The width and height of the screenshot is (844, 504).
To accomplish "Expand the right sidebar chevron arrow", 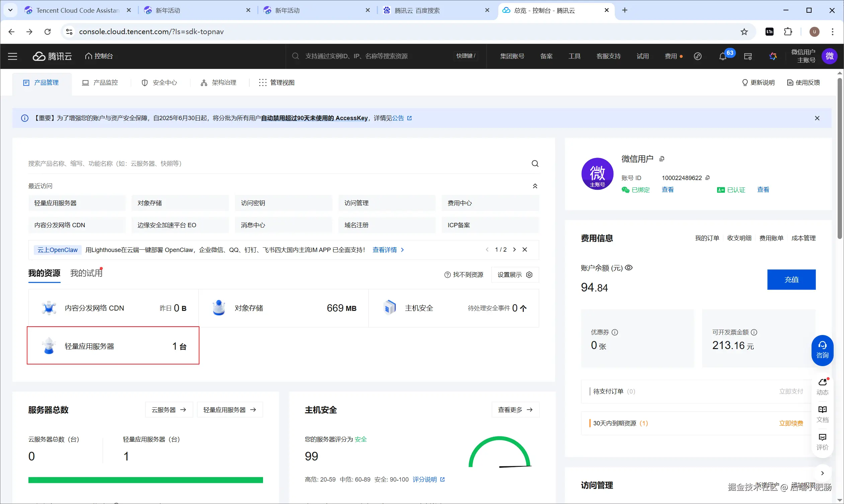I will pos(822,473).
